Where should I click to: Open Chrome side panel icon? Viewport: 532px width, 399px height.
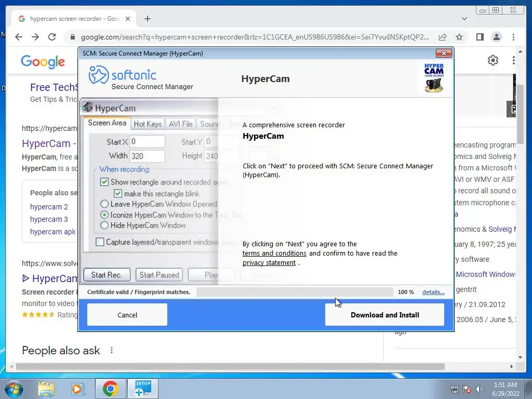(x=480, y=37)
